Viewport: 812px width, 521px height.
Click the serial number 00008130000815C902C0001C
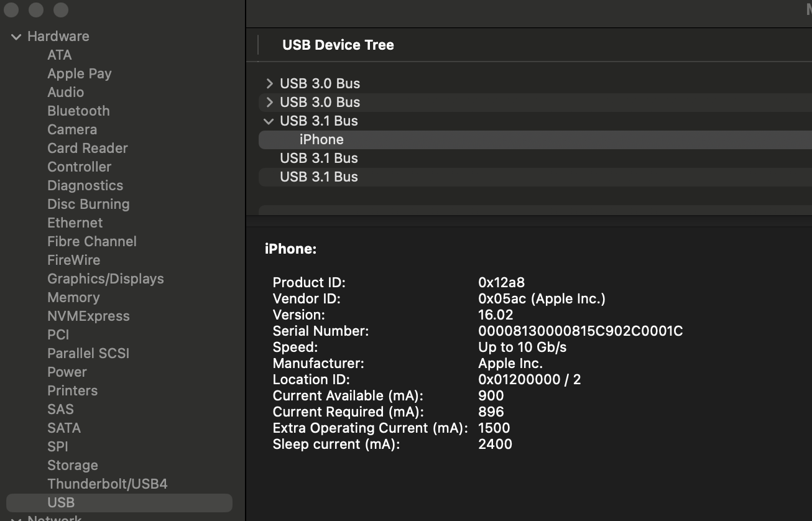point(581,331)
